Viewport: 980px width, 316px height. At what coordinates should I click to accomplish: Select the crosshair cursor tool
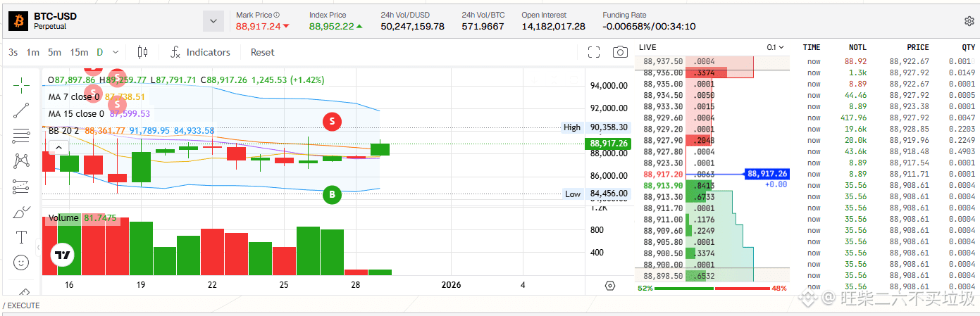coord(21,84)
